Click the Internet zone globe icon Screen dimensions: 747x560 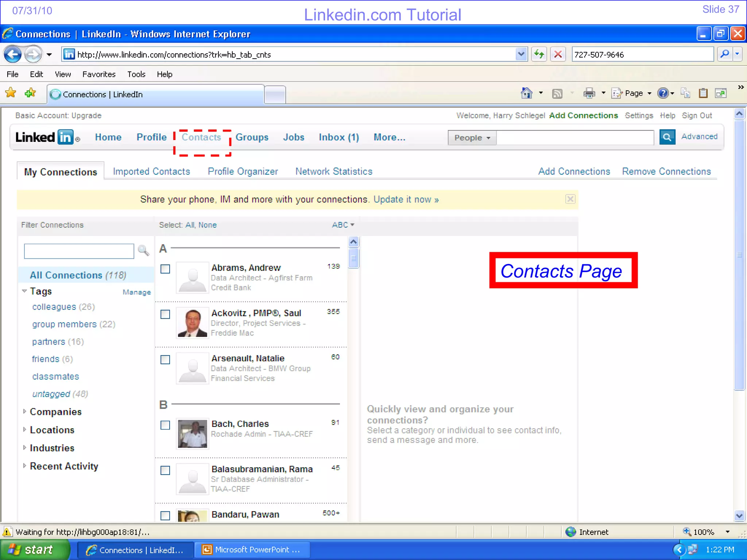(571, 532)
